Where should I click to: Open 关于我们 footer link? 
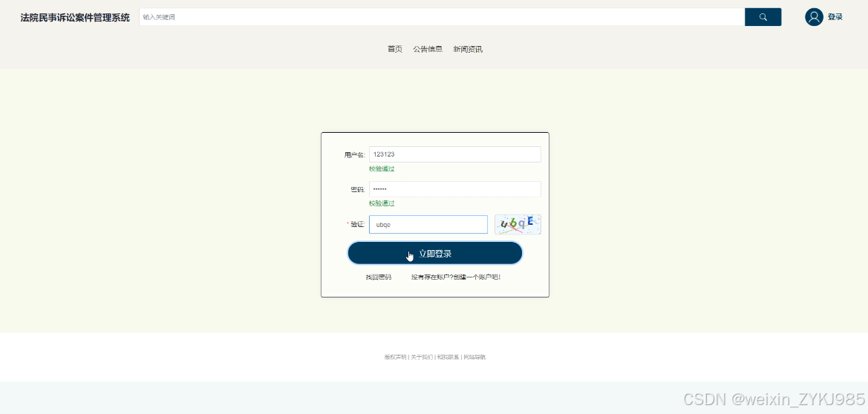pos(422,357)
